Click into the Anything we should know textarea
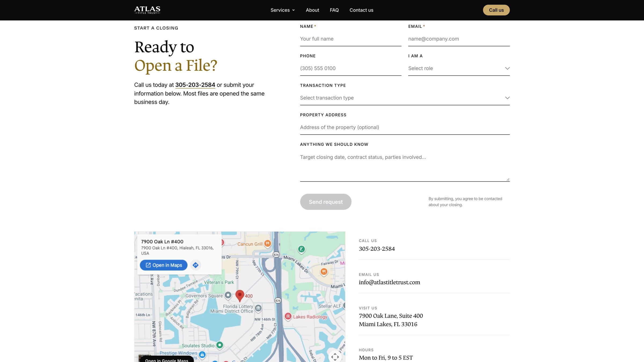This screenshot has width=644, height=362. coord(405,166)
